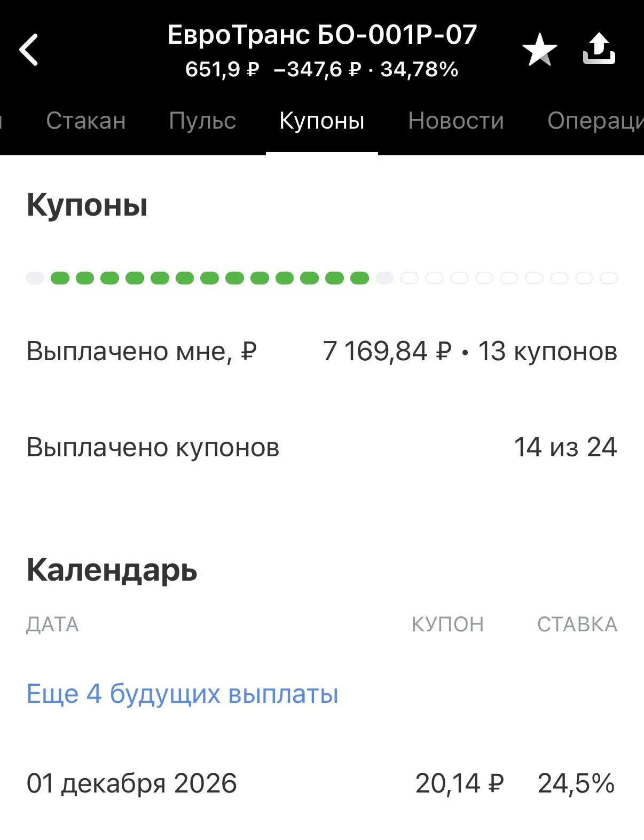644x840 pixels.
Task: Go to the Новости tab
Action: tap(456, 121)
